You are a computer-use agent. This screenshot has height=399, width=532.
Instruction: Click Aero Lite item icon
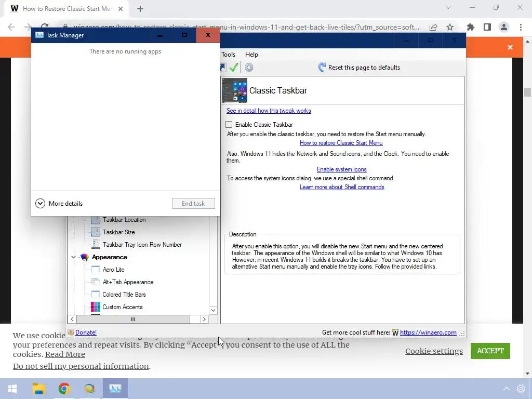click(96, 270)
